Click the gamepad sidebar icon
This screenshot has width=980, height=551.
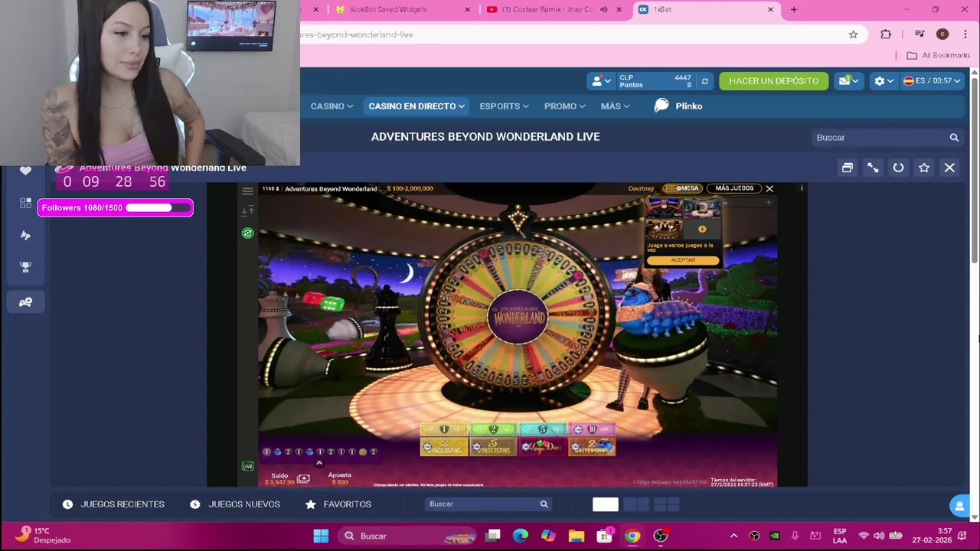pyautogui.click(x=25, y=302)
